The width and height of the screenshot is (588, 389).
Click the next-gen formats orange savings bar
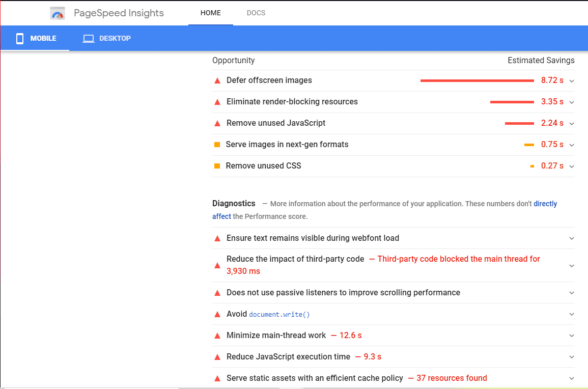pos(529,145)
